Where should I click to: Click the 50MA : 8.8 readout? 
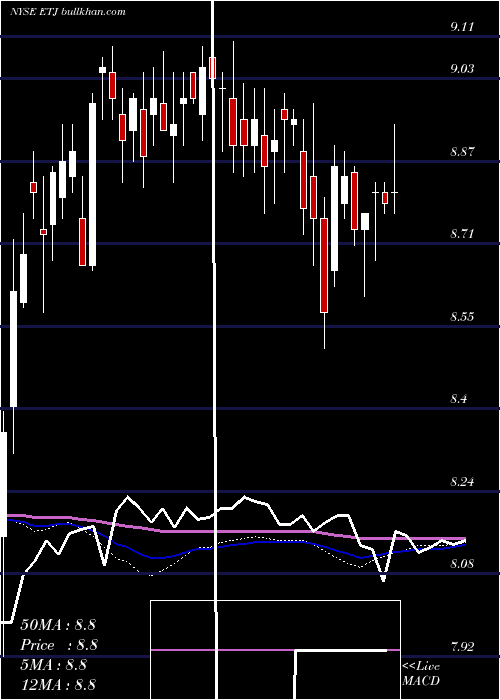tap(58, 625)
